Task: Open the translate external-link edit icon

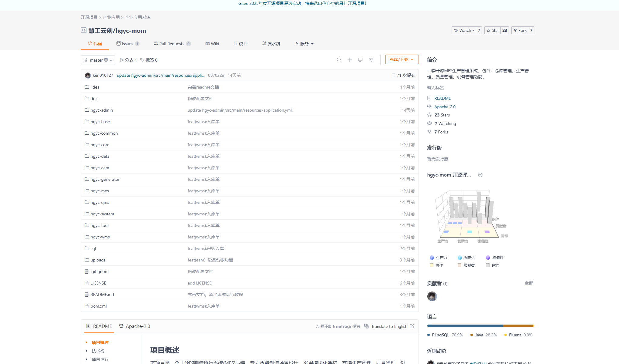Action: (x=412, y=326)
